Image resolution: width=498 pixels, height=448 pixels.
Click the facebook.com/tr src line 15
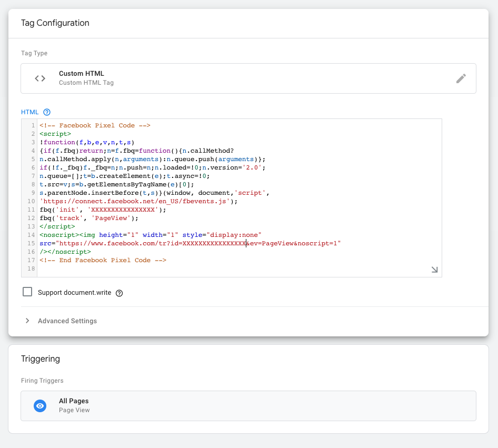[190, 244]
